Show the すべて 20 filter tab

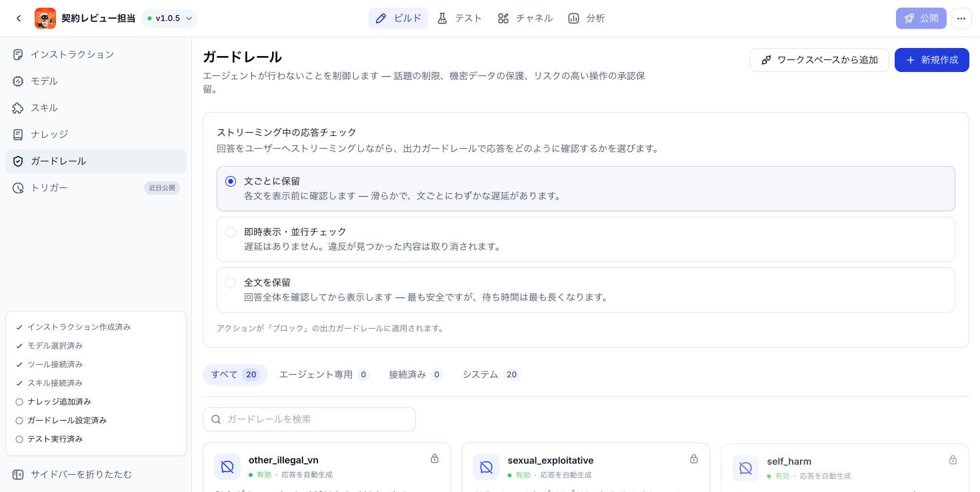pyautogui.click(x=235, y=375)
